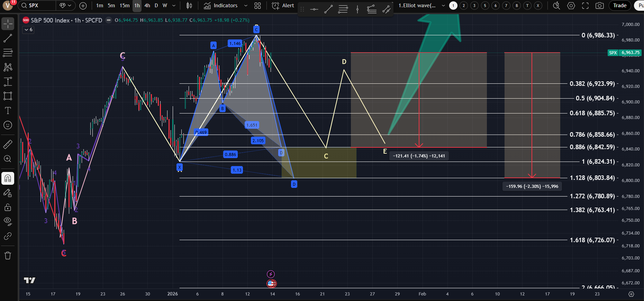Open the Elliot wave layout name dropdown
This screenshot has width=644, height=301.
443,6
